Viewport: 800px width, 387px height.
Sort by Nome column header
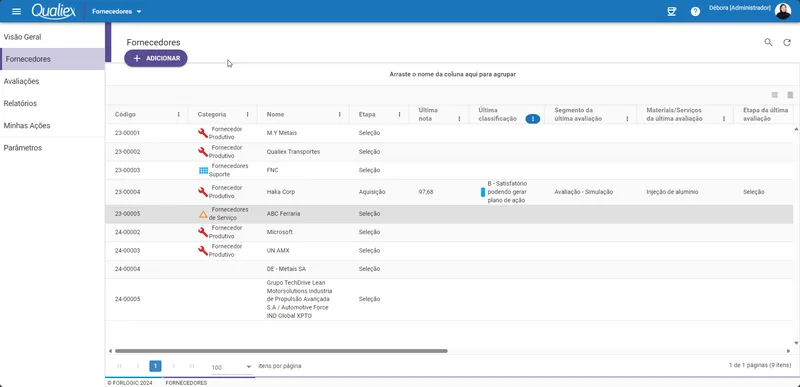point(276,114)
